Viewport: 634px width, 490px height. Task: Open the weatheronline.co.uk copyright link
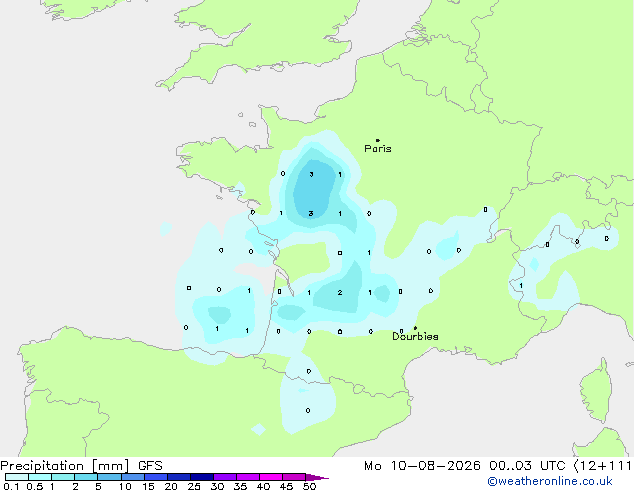click(x=550, y=481)
